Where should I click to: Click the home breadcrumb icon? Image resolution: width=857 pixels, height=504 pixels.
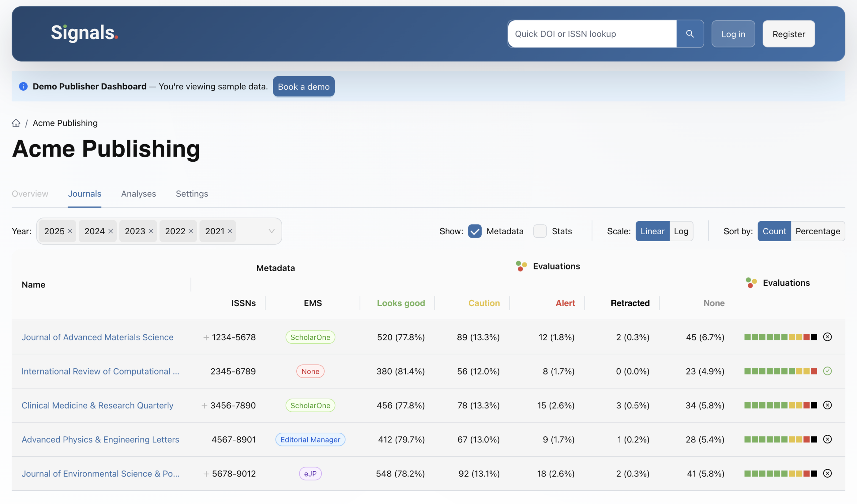click(x=16, y=123)
